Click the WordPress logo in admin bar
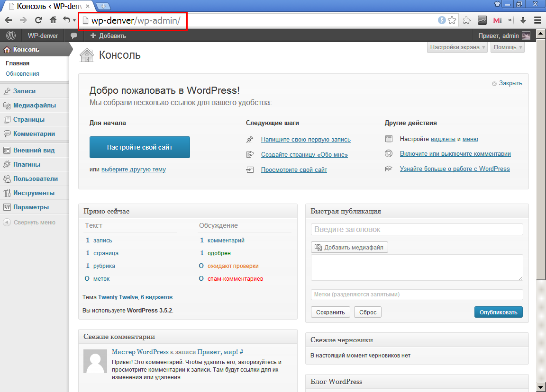Image resolution: width=546 pixels, height=392 pixels. point(11,36)
